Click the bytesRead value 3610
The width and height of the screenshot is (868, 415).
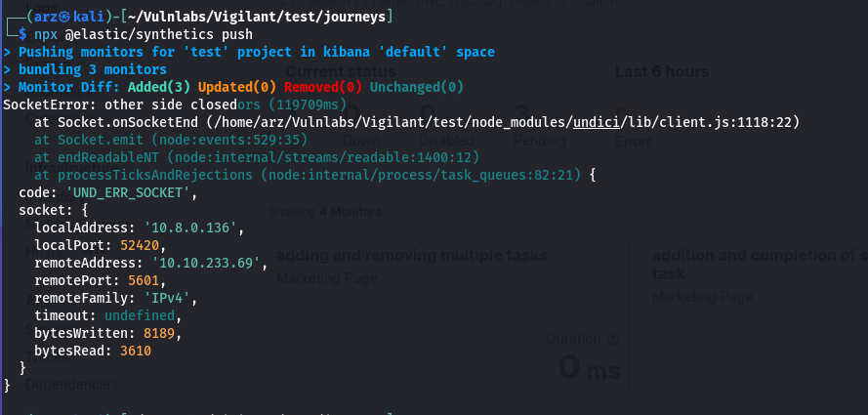click(136, 352)
